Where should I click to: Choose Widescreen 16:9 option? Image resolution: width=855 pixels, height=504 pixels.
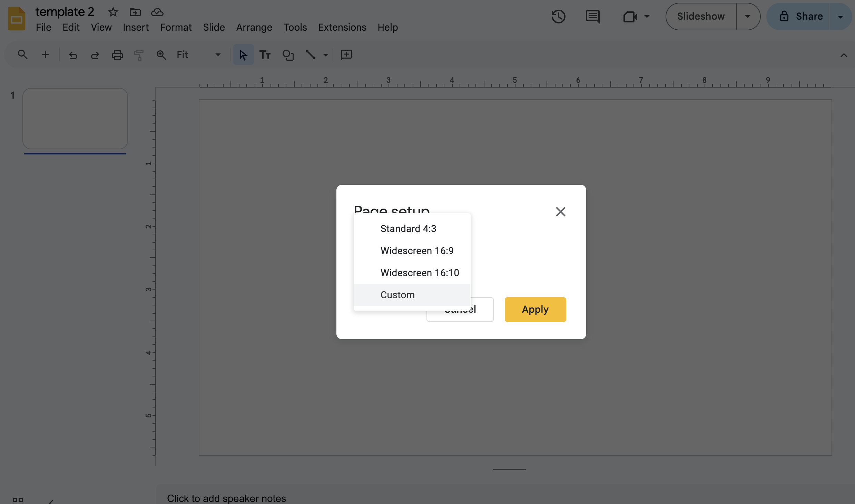click(x=412, y=251)
